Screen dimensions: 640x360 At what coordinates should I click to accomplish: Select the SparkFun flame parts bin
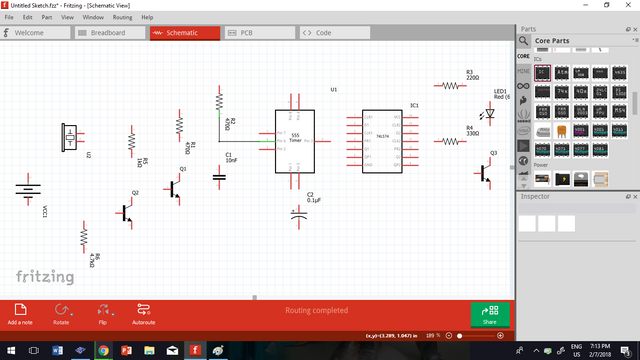[523, 101]
